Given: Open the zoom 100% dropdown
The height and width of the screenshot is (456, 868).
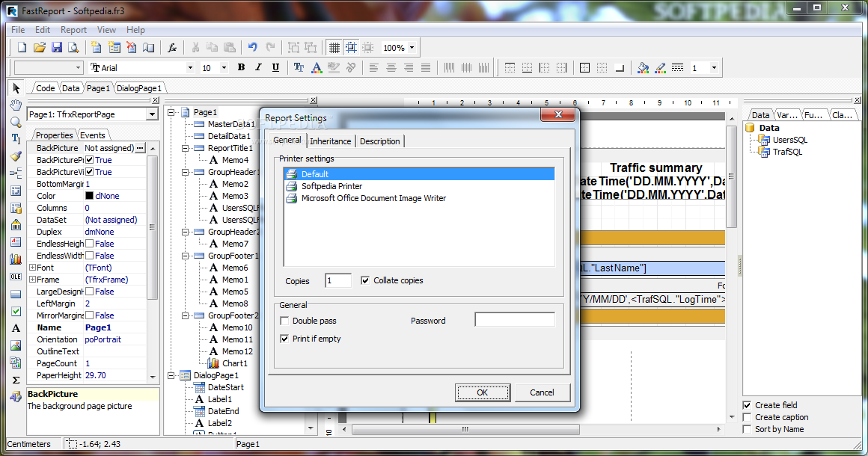Looking at the screenshot, I should pyautogui.click(x=412, y=48).
